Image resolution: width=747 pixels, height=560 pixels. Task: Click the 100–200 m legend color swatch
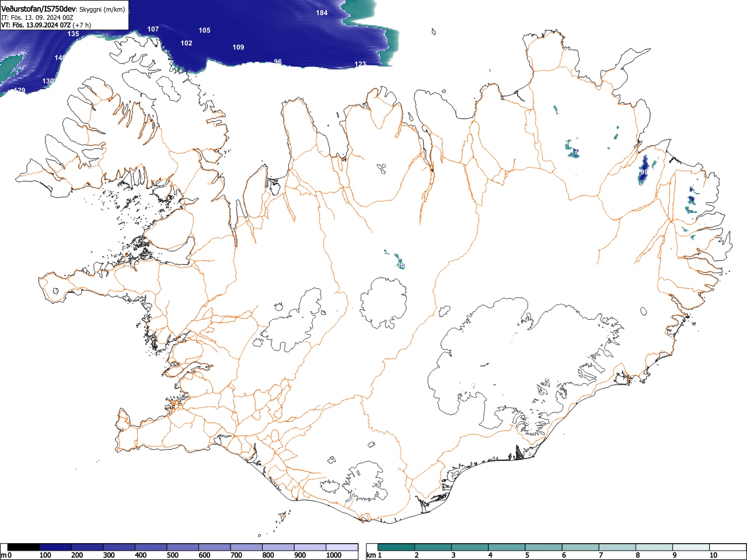click(x=55, y=547)
